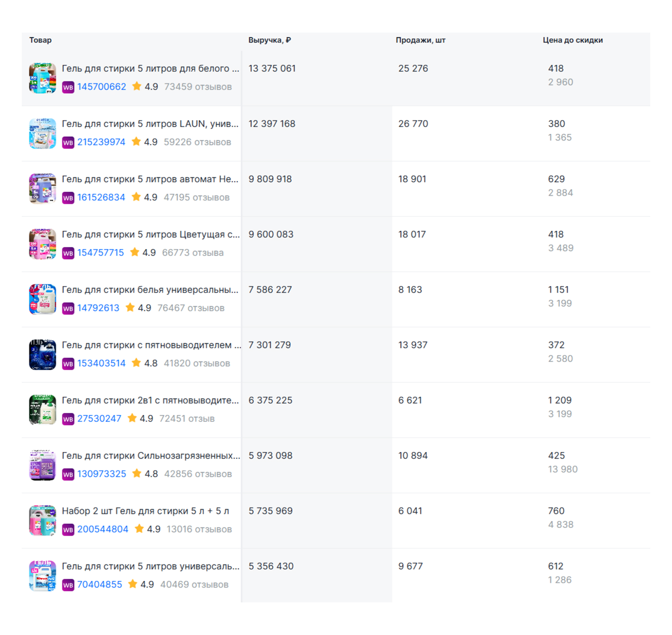Click the WB badge next to 215239974

pyautogui.click(x=68, y=143)
